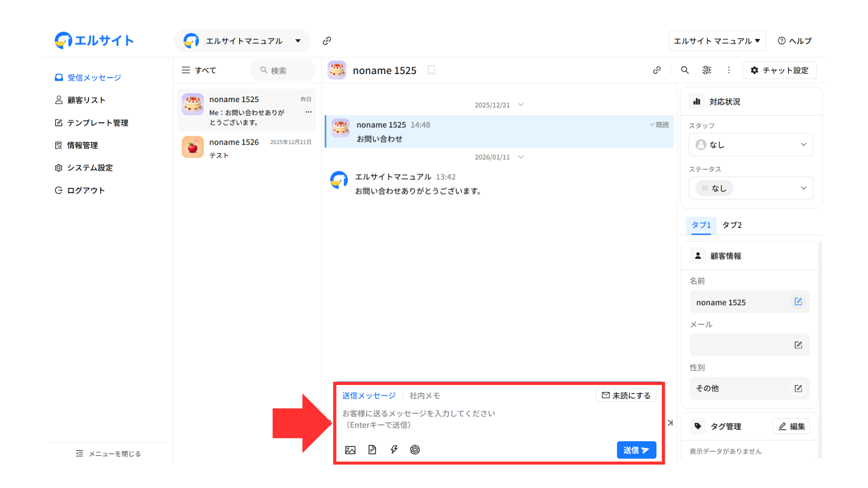Viewport: 868px width, 488px height.
Task: Expand the エルサイトマニュアル account selector
Action: click(x=242, y=41)
